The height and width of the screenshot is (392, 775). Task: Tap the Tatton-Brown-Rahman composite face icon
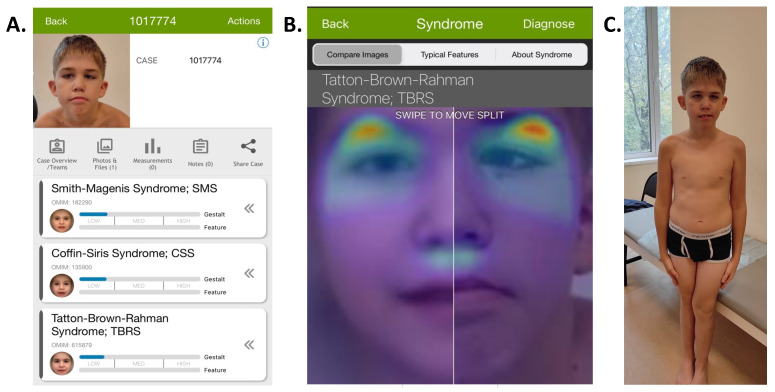tap(62, 363)
